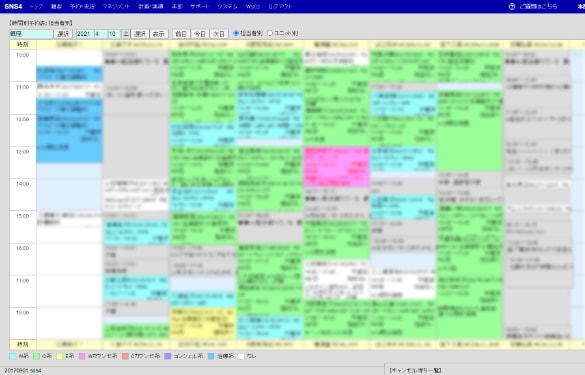Click the cyan legend color box

point(13,356)
